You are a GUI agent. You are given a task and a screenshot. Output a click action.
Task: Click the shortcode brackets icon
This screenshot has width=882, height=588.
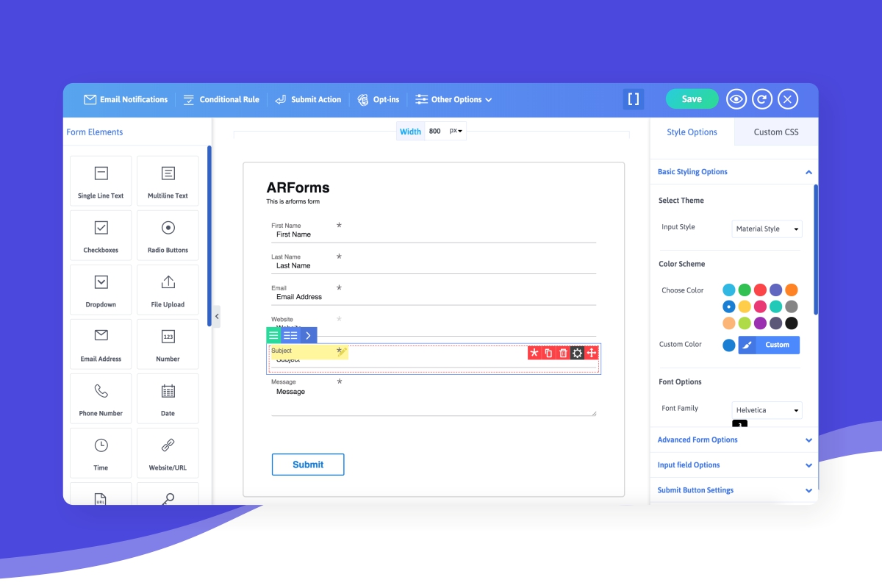[633, 99]
